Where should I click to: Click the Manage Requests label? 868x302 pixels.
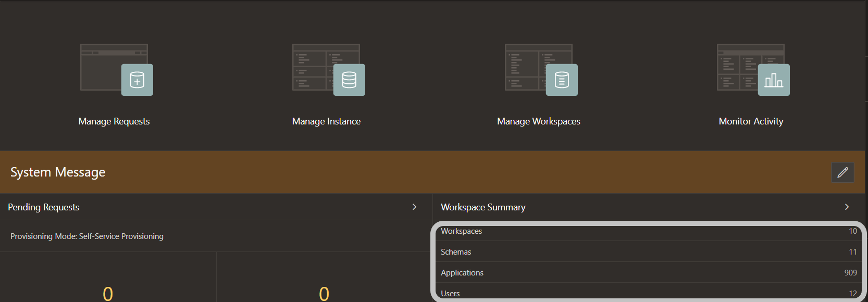click(114, 121)
